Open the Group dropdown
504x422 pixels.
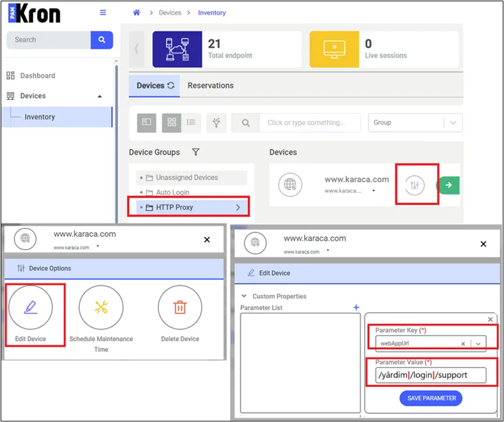(415, 123)
